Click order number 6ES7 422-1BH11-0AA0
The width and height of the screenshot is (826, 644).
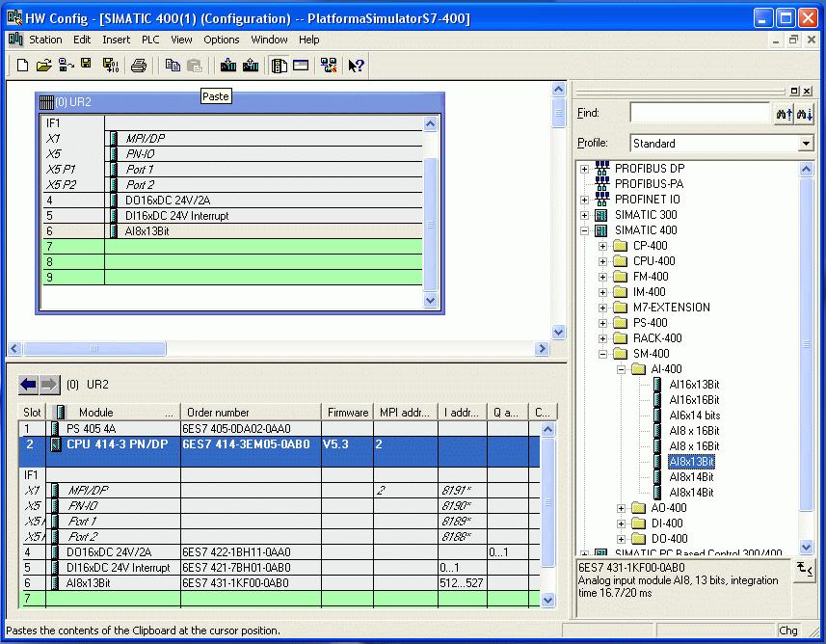pos(236,552)
